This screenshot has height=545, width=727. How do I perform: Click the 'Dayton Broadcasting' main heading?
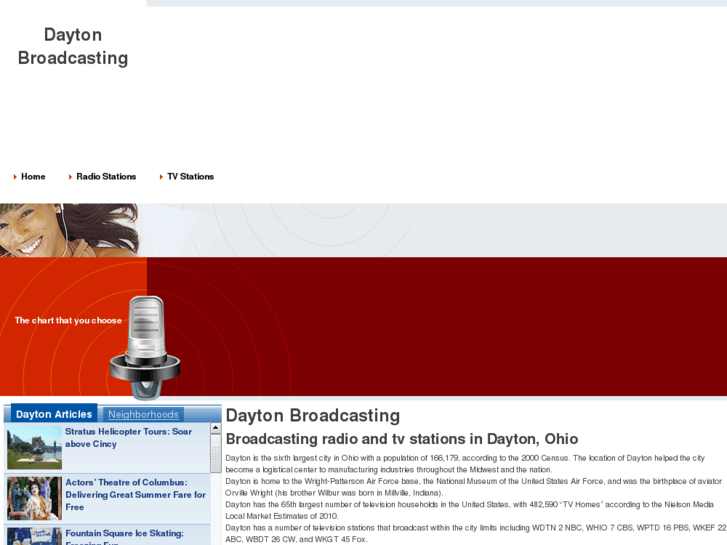tap(313, 416)
